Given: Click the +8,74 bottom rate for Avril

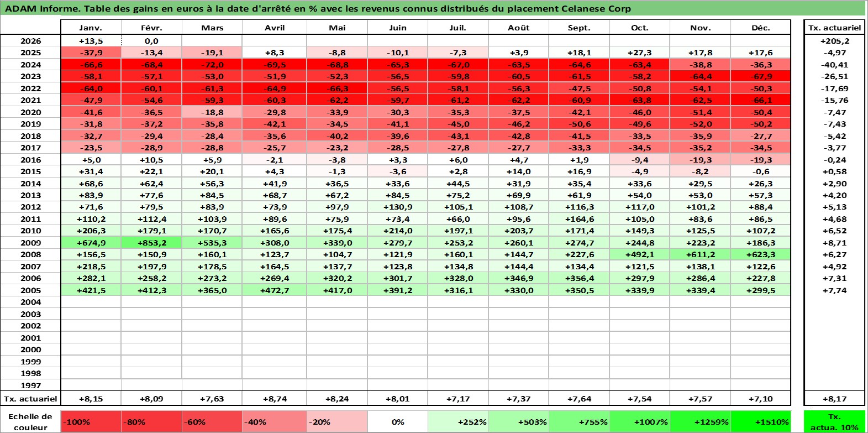Looking at the screenshot, I should coord(275,399).
